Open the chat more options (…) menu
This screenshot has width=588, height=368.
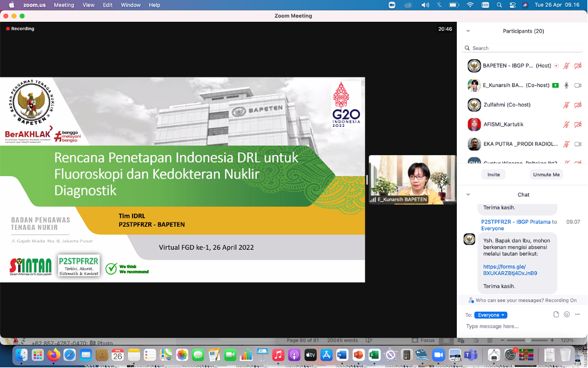(x=577, y=314)
